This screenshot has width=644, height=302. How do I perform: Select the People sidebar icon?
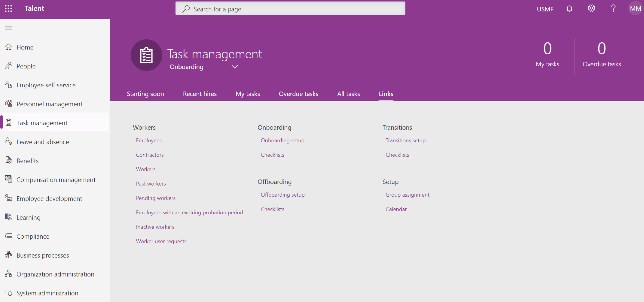click(x=8, y=66)
